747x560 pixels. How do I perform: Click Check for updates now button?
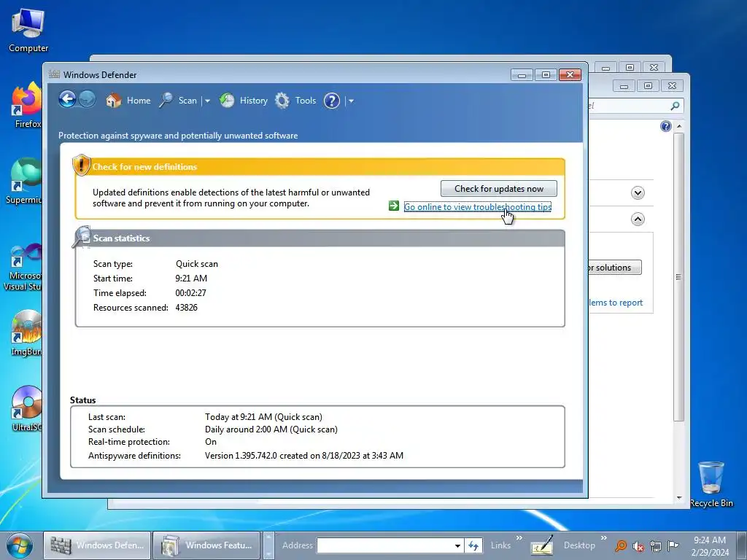tap(499, 189)
